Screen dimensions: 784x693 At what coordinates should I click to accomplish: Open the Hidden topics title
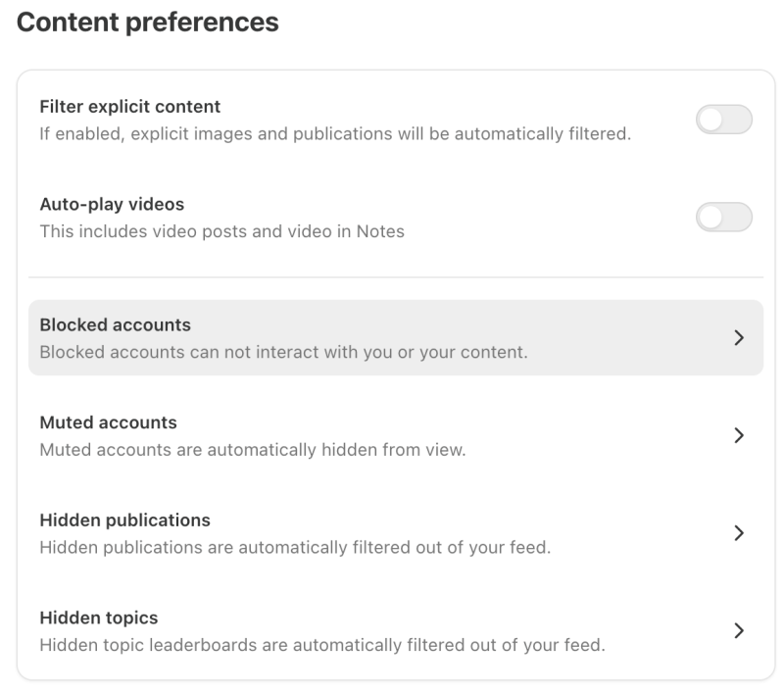[98, 619]
